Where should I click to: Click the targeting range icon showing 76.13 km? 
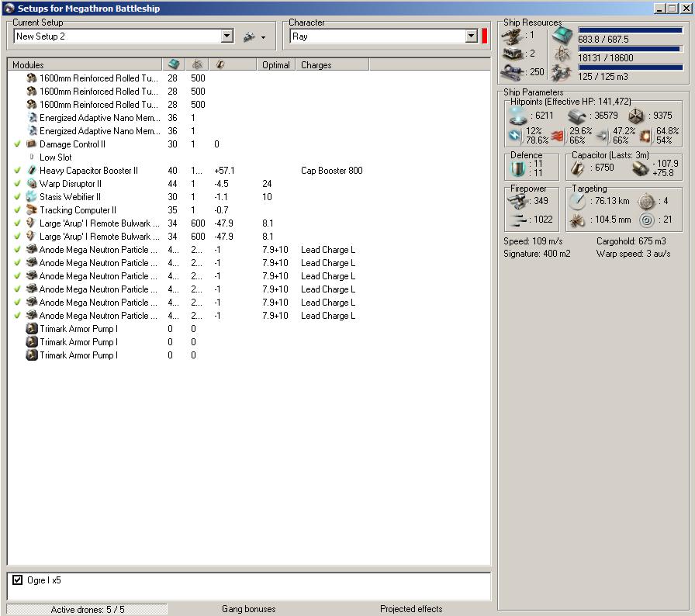click(x=577, y=202)
